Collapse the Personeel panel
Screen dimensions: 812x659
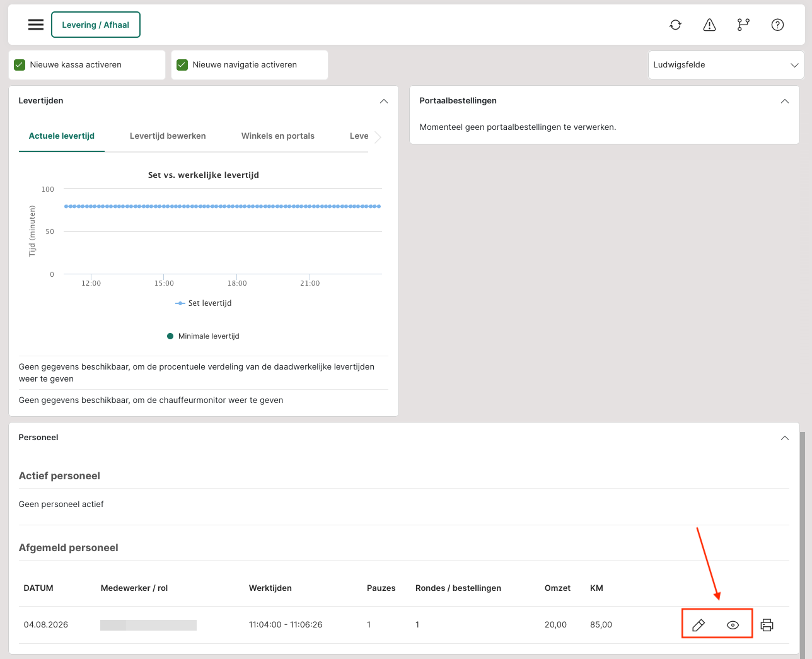[x=784, y=438]
